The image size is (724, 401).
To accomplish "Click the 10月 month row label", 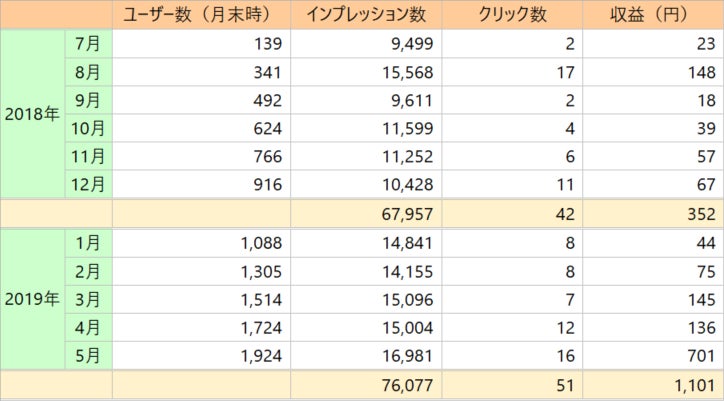I will [88, 127].
